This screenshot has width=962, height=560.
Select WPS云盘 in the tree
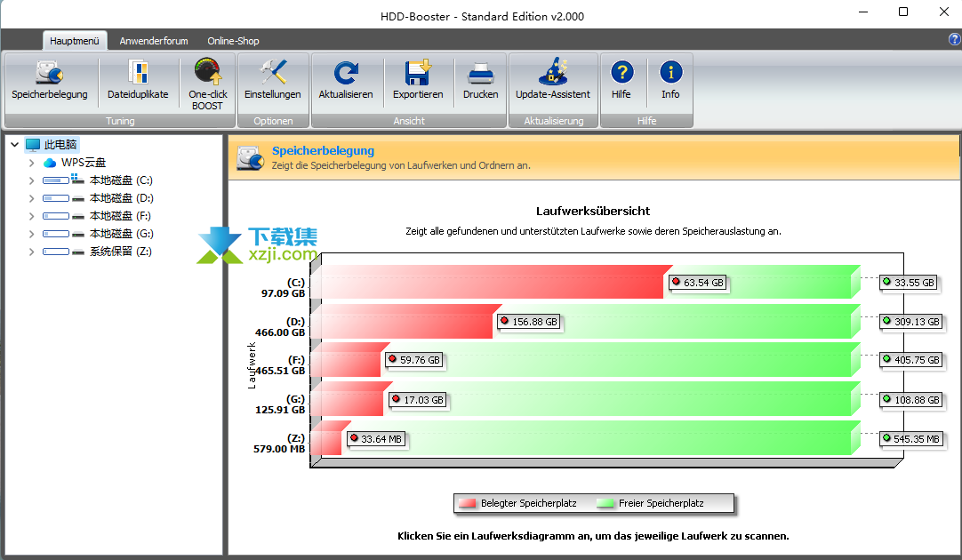[84, 163]
